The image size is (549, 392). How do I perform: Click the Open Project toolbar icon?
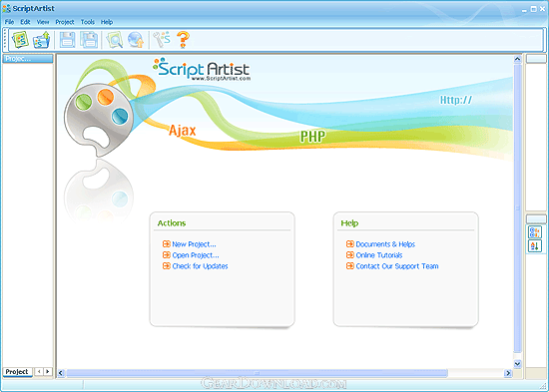(x=42, y=40)
